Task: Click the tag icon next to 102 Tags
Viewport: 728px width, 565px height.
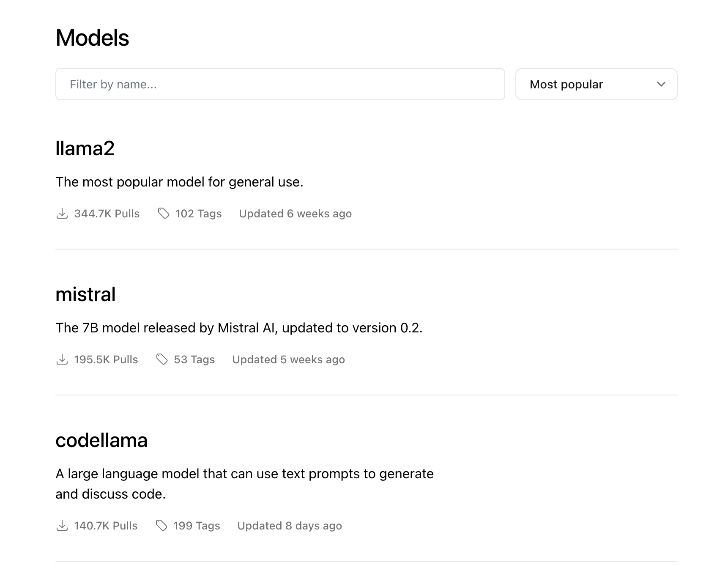Action: point(164,214)
